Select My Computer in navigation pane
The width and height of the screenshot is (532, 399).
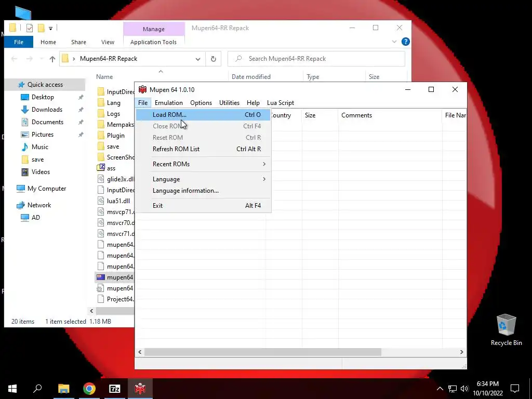[47, 189]
